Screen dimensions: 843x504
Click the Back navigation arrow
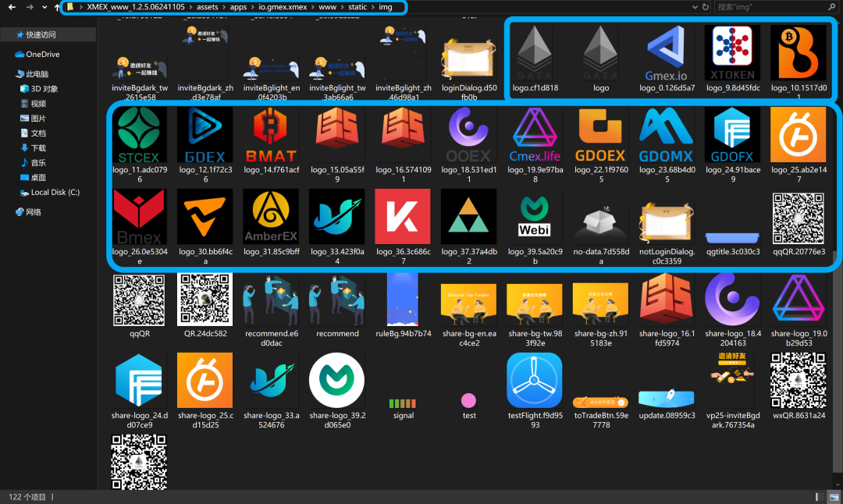[x=11, y=7]
